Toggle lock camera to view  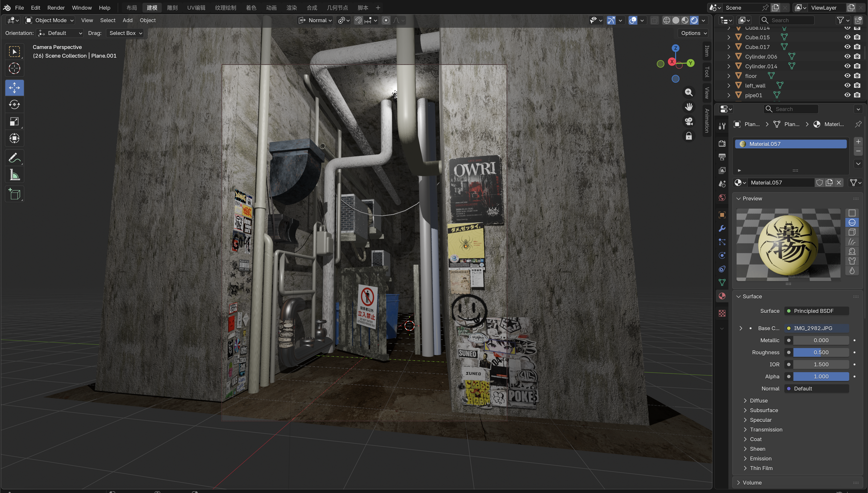(689, 136)
